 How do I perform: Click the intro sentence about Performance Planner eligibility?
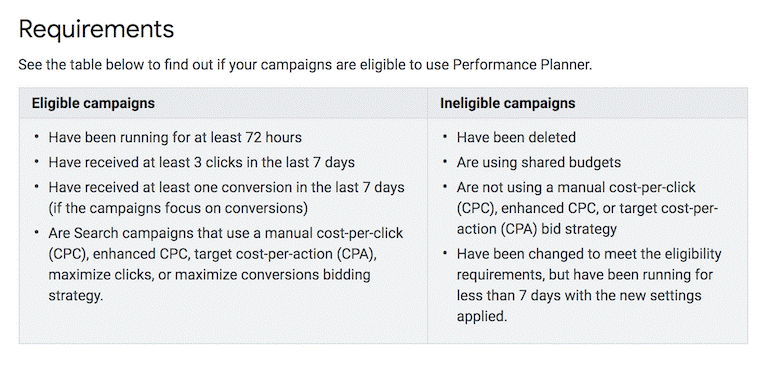point(305,65)
